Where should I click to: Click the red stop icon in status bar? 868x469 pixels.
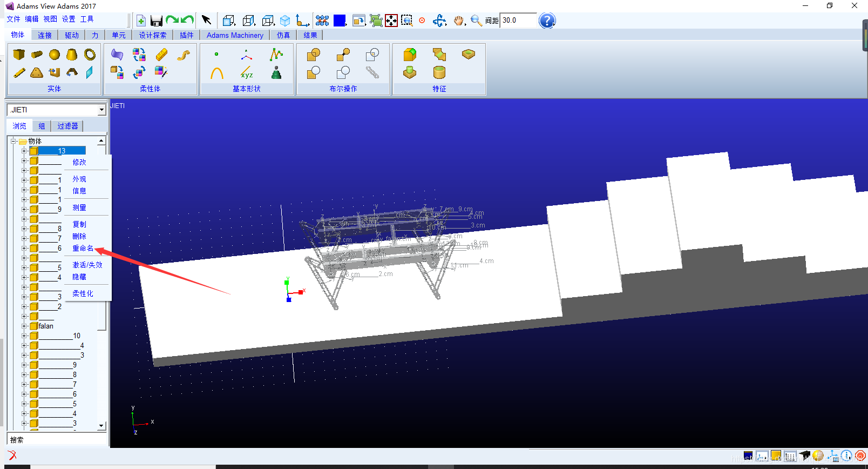(x=860, y=456)
